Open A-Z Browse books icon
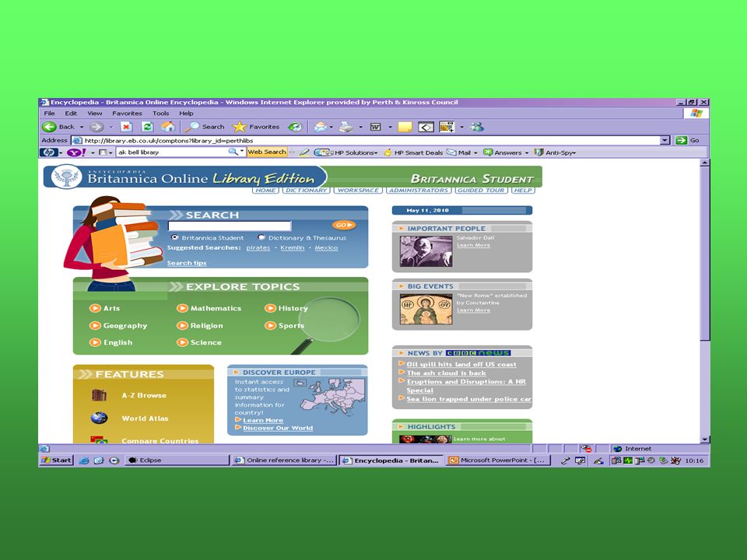This screenshot has width=747, height=560. 99,395
